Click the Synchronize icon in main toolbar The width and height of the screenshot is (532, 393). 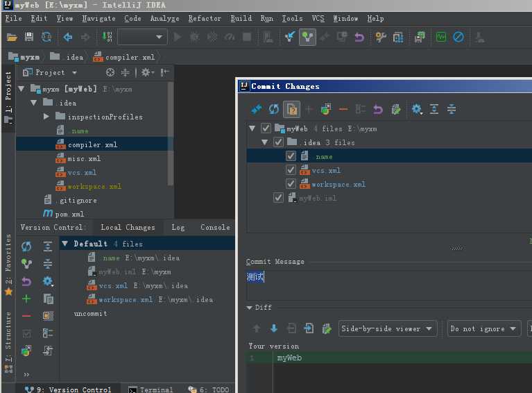46,37
